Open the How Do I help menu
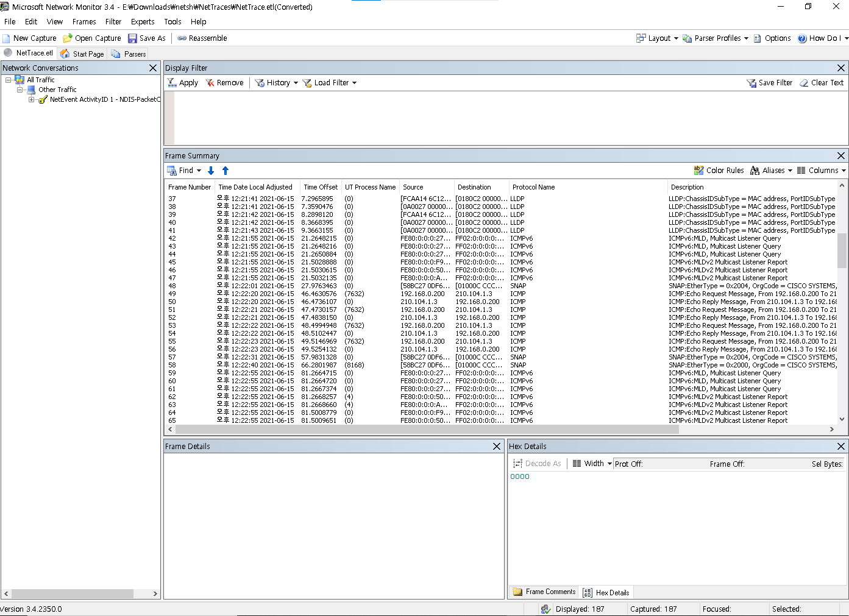 pyautogui.click(x=823, y=38)
